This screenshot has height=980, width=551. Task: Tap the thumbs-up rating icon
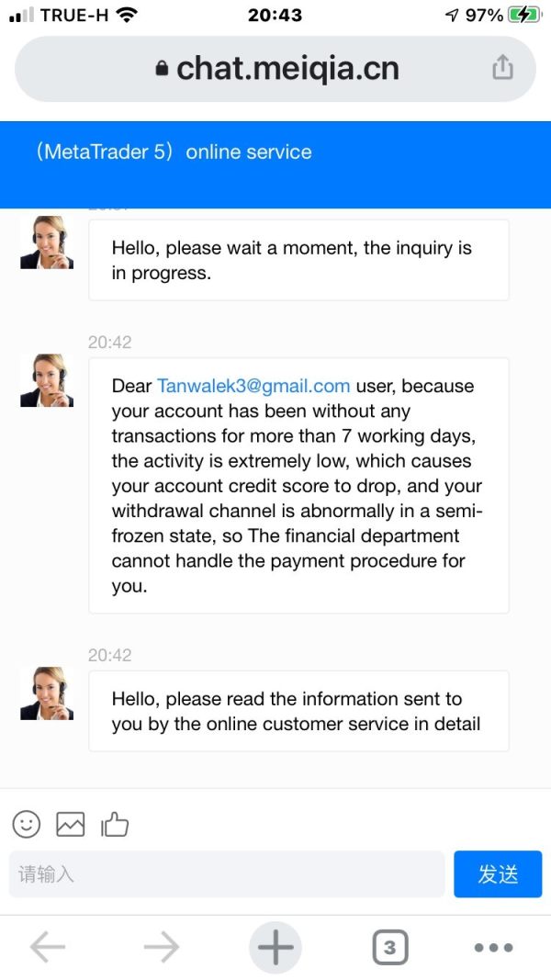(x=115, y=824)
